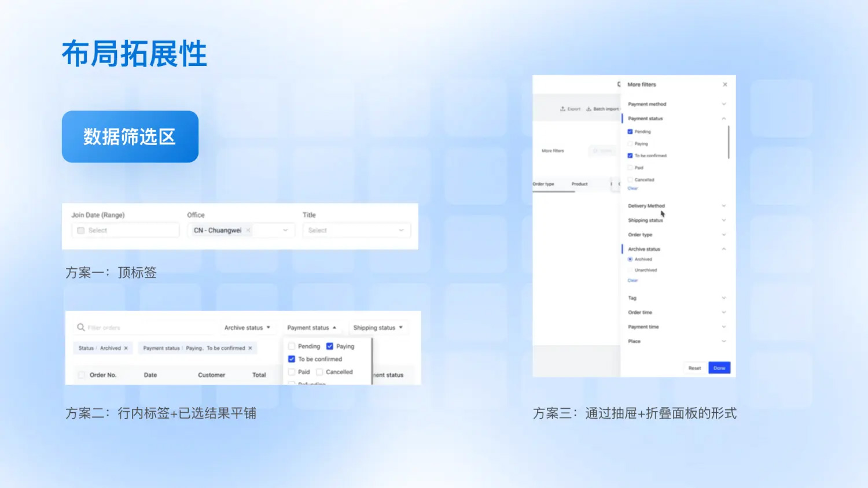Clear the CN - Chuangwei office selection

[x=248, y=230]
